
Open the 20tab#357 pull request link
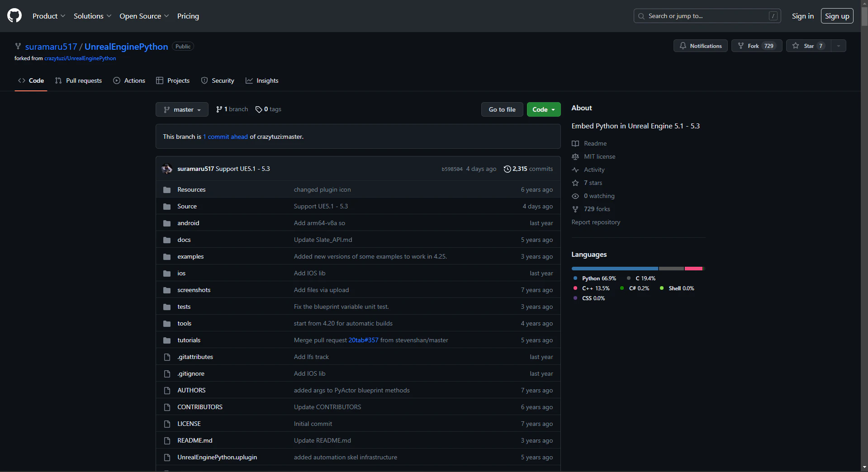[363, 340]
